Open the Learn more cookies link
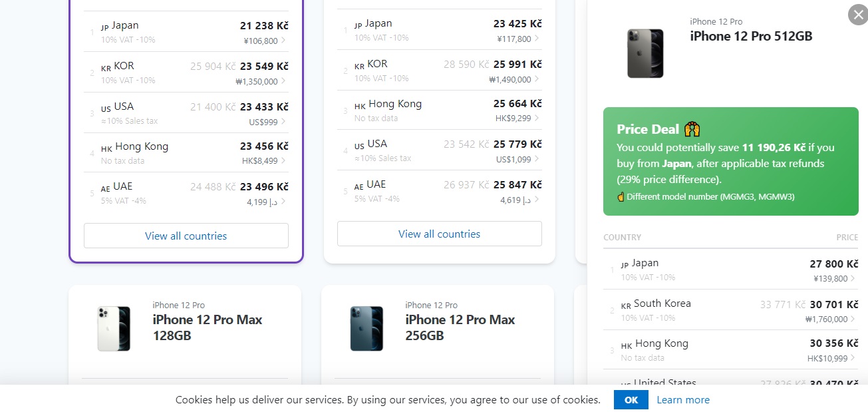 (682, 400)
